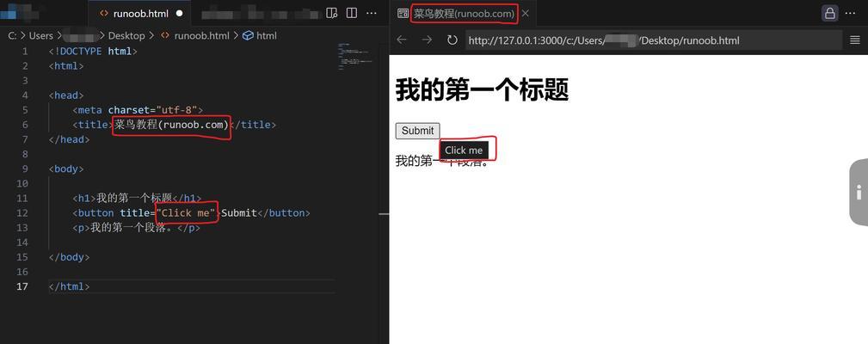Go forward in the preview browser
This screenshot has height=344, width=868.
427,40
